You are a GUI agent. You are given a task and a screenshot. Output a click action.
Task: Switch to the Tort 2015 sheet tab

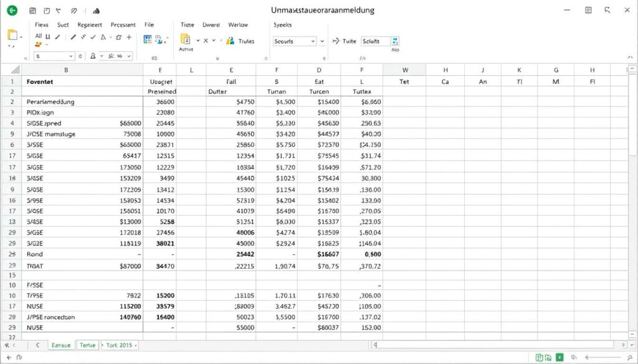click(120, 345)
